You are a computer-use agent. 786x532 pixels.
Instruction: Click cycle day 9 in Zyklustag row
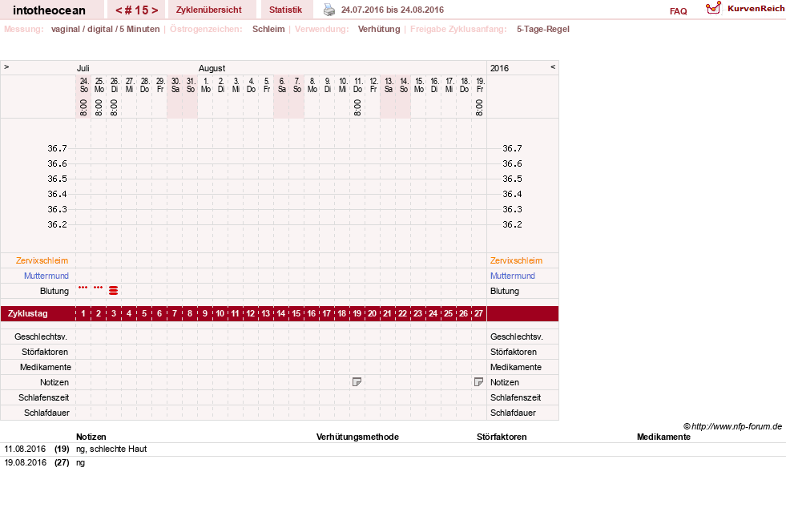205,313
